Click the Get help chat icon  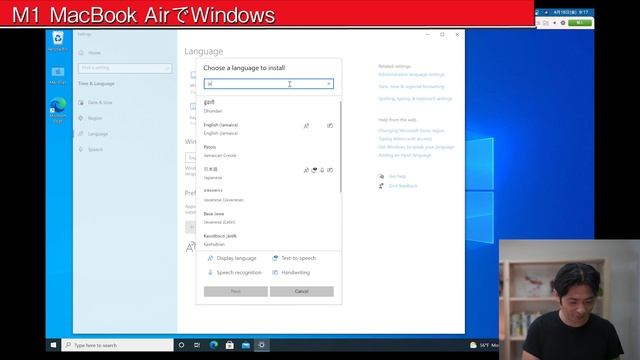(381, 176)
